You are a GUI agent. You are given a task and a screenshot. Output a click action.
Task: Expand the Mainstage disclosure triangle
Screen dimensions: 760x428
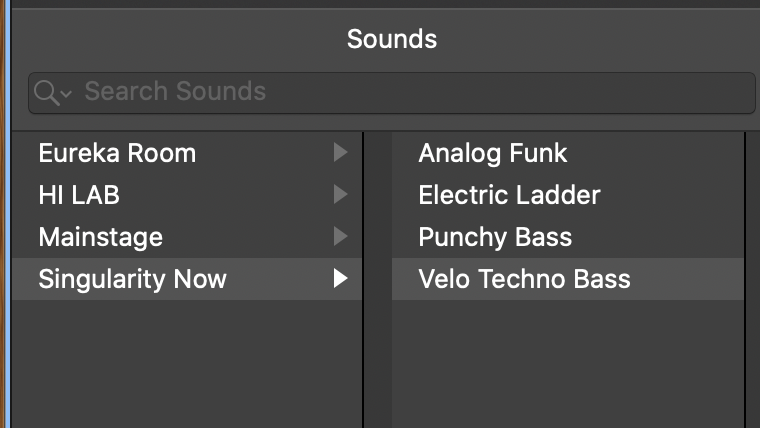pos(341,237)
